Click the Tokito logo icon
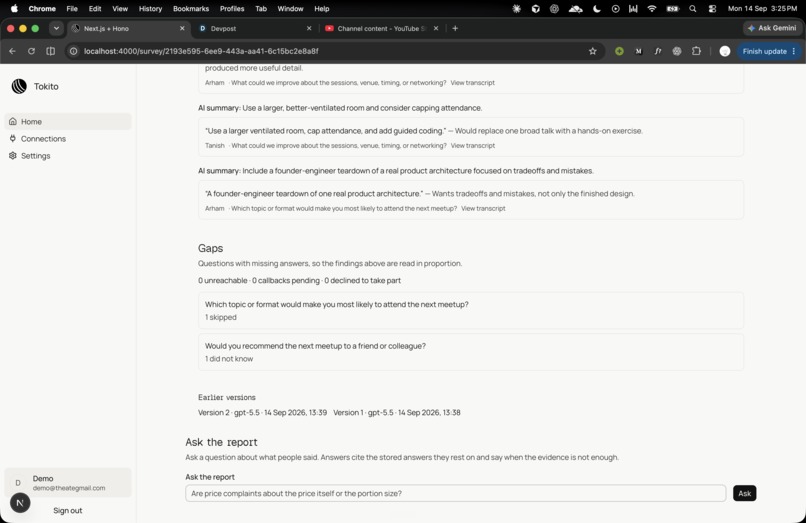Viewport: 806px width, 523px height. [x=19, y=86]
